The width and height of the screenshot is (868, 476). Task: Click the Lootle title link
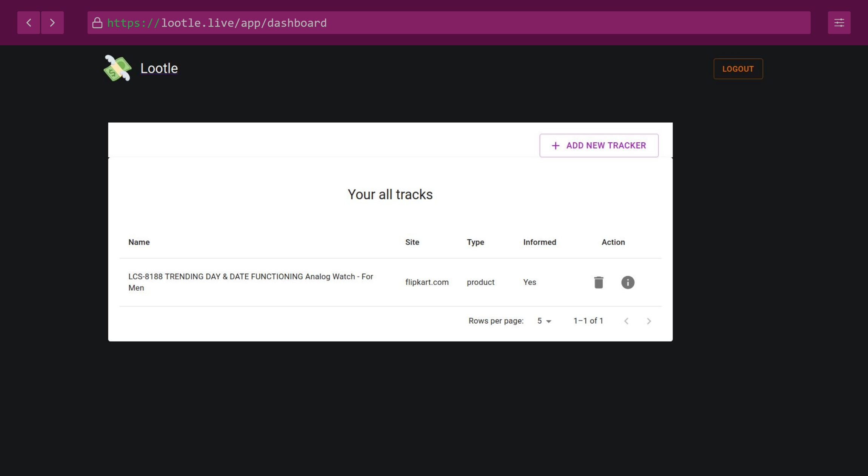159,68
